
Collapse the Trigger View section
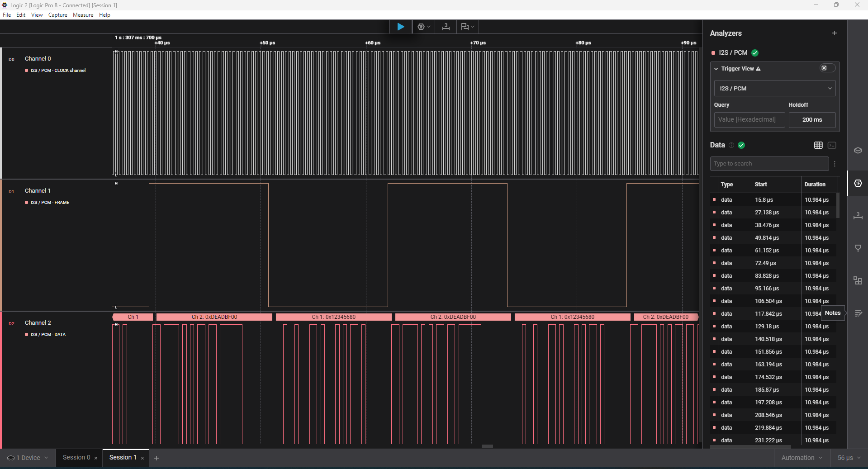(716, 69)
